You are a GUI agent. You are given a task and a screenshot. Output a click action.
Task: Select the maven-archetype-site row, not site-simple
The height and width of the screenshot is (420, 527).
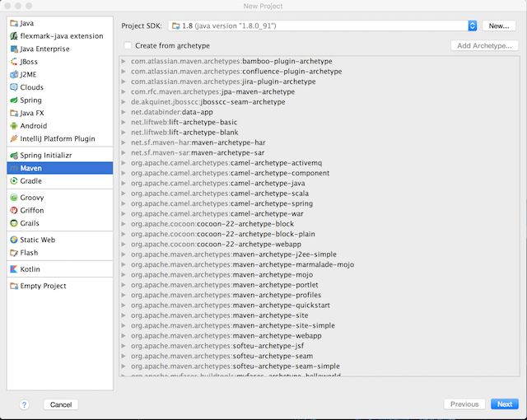pos(319,315)
